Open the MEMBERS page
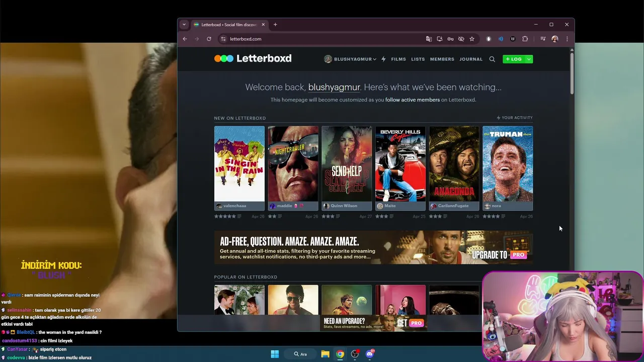This screenshot has height=362, width=644. [442, 59]
